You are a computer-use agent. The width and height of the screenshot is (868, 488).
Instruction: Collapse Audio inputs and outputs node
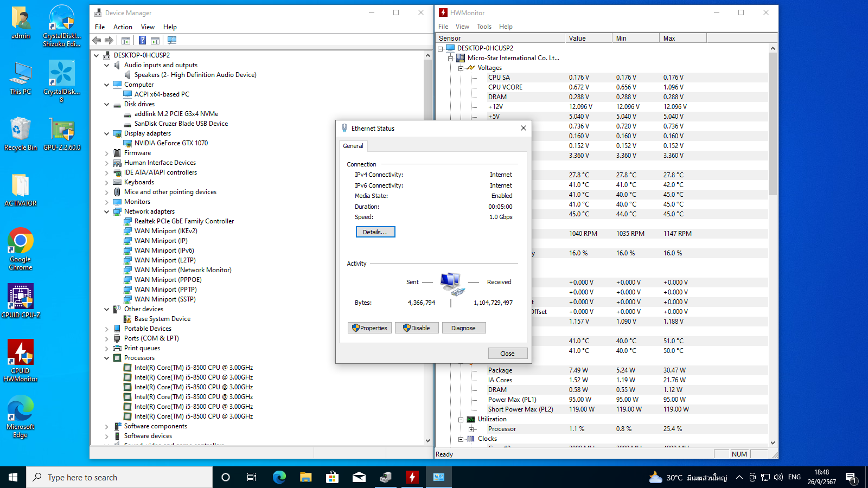click(x=107, y=65)
